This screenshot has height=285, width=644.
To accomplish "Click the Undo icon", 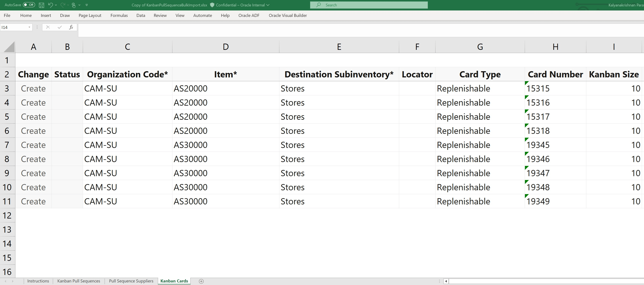I will tap(50, 5).
